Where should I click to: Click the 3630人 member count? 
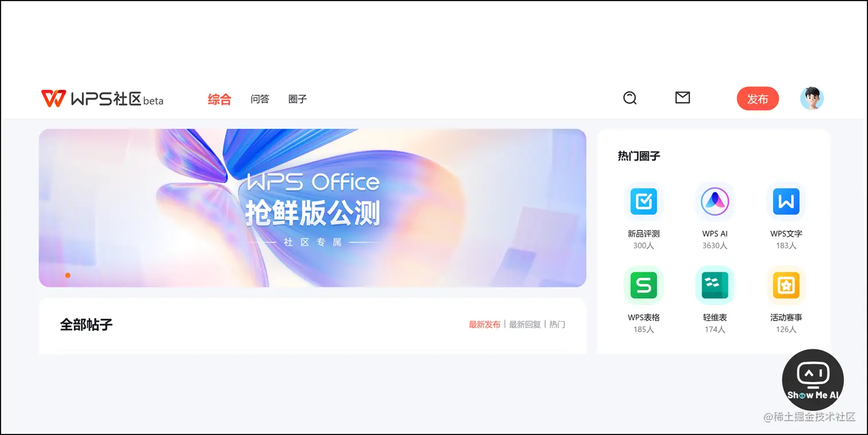pyautogui.click(x=715, y=245)
